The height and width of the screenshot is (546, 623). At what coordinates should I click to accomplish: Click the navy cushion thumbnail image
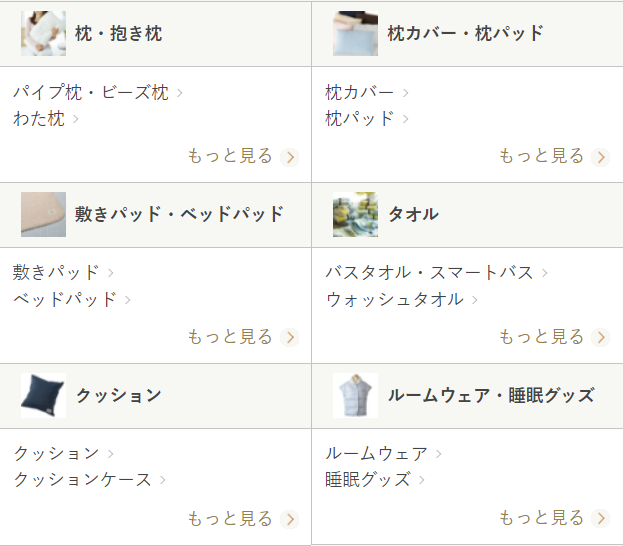click(x=43, y=395)
